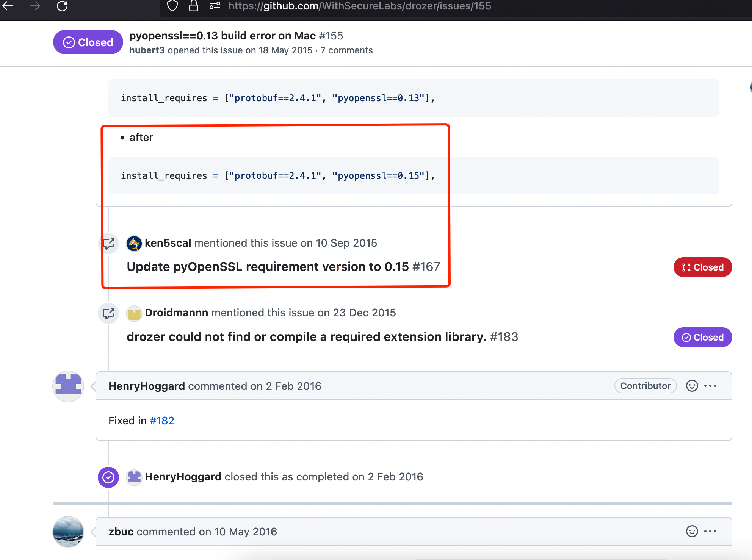Click the cross-reference icon beside the ken5scal mention
The height and width of the screenshot is (560, 752).
tap(109, 243)
